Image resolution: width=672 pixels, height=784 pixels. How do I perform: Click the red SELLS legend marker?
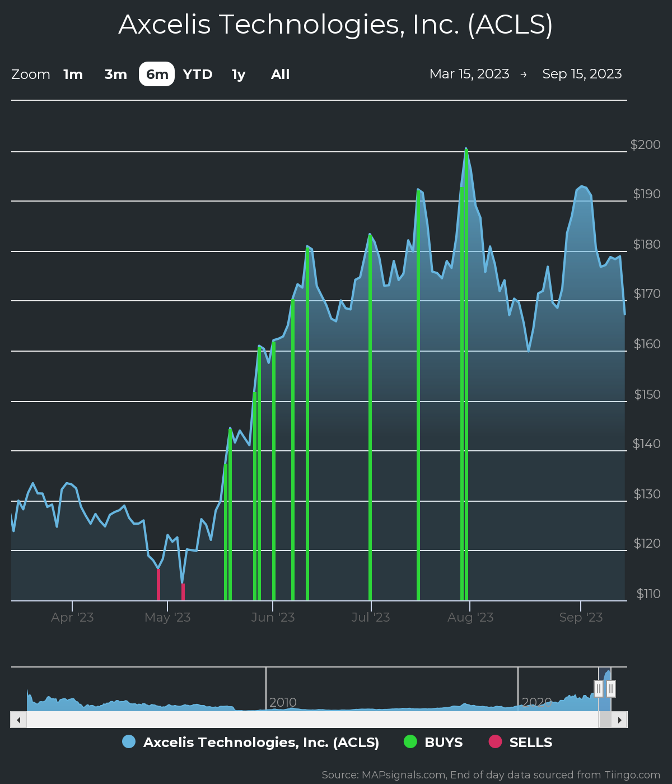click(x=495, y=741)
